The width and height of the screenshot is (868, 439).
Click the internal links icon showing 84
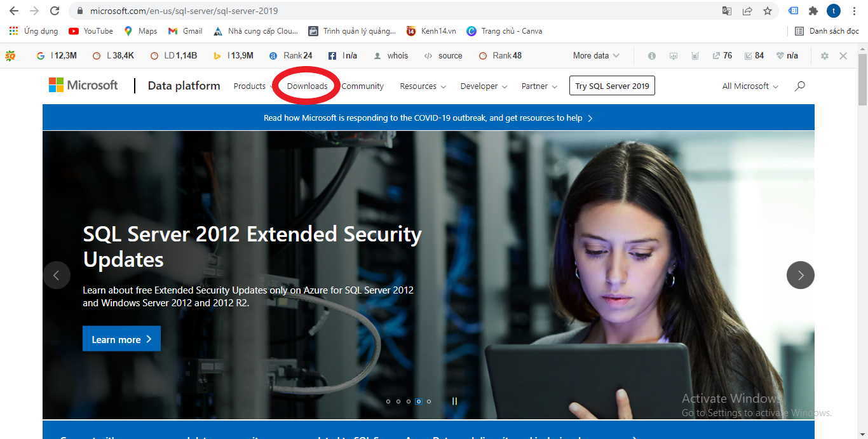(x=754, y=56)
